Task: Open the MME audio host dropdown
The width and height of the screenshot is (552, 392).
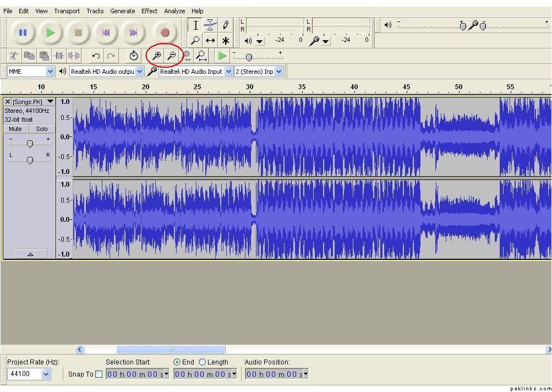Action: click(50, 72)
